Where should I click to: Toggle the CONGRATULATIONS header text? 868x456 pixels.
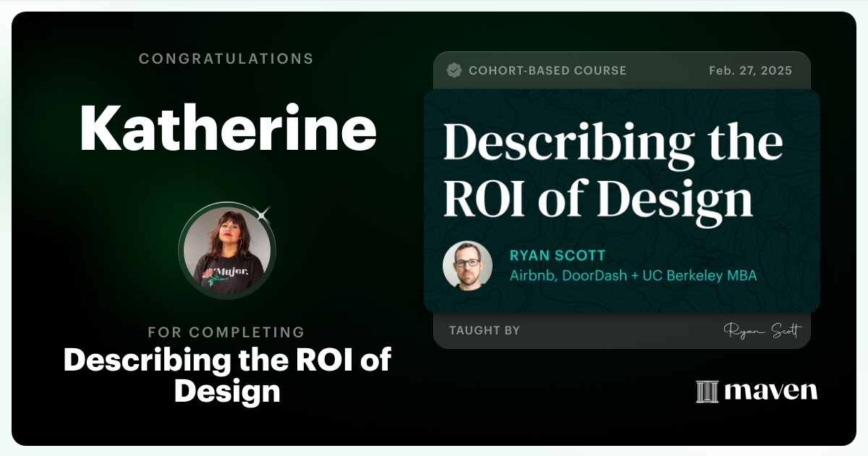226,59
